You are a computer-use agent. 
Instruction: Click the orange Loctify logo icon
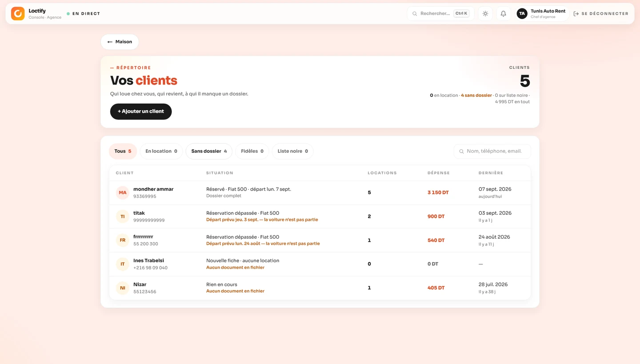click(x=18, y=13)
